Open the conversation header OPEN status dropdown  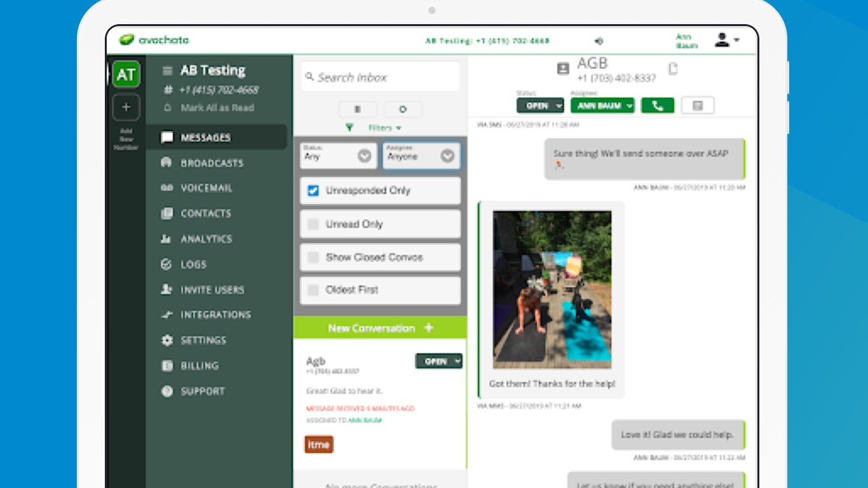(540, 105)
